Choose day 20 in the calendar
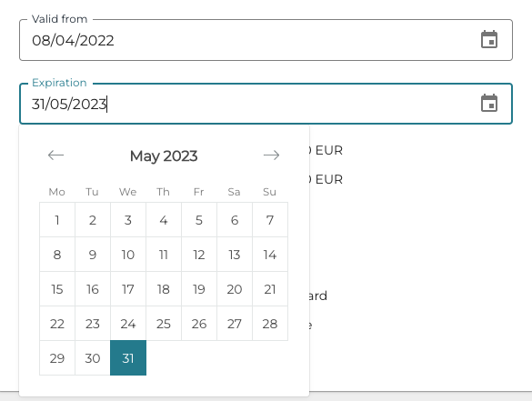 235,289
